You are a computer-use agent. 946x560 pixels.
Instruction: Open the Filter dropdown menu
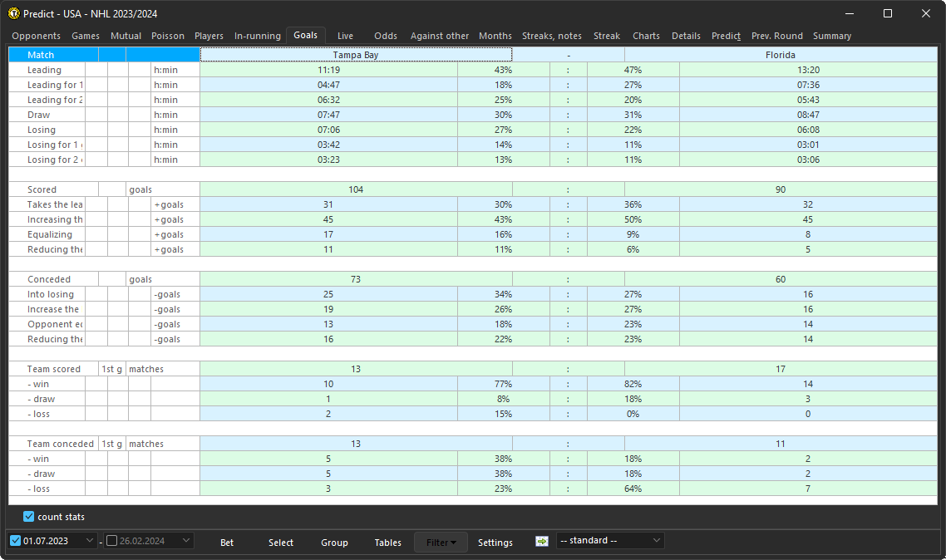(x=440, y=541)
